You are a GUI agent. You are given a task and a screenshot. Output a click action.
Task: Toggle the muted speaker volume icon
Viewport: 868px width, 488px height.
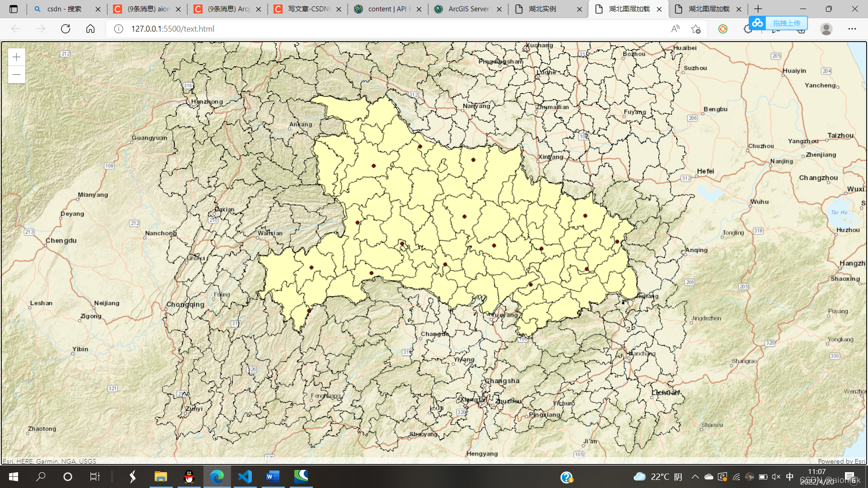pos(776,477)
